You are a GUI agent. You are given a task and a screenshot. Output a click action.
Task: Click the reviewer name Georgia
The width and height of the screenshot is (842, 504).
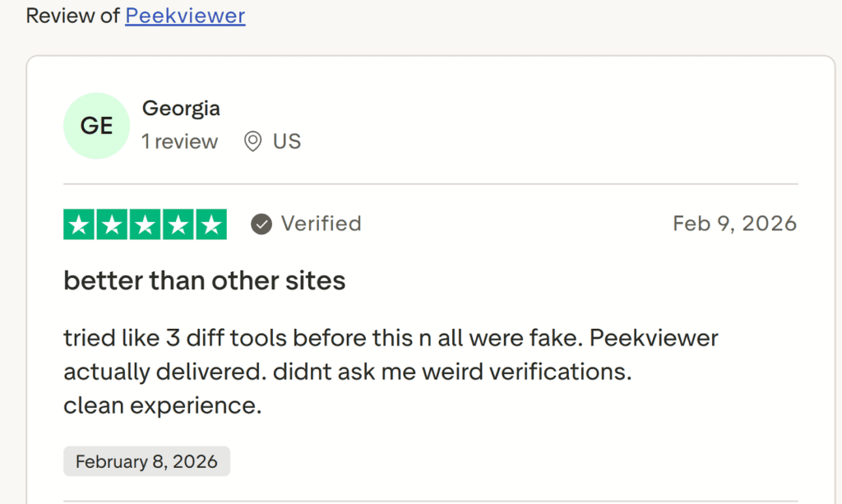point(181,108)
